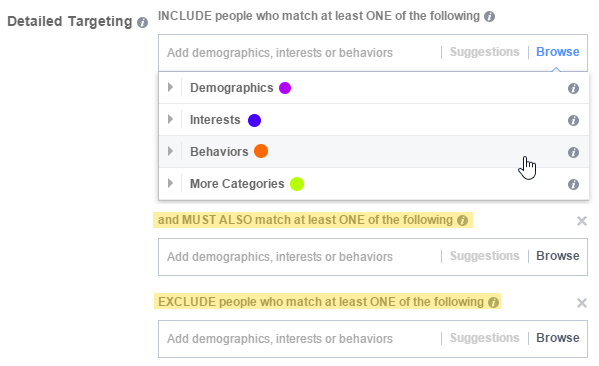Expand the Behaviors category arrow
Screen dimensions: 599x366
pyautogui.click(x=170, y=152)
